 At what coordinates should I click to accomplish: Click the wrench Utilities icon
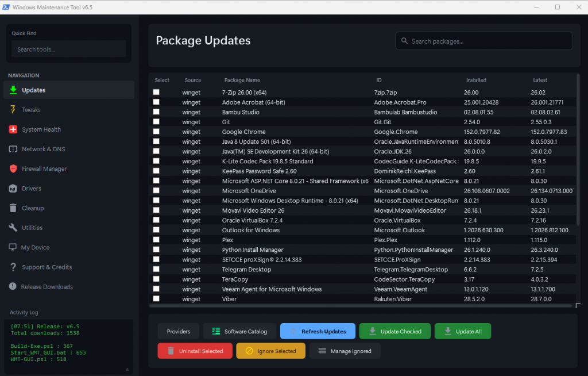click(x=13, y=228)
